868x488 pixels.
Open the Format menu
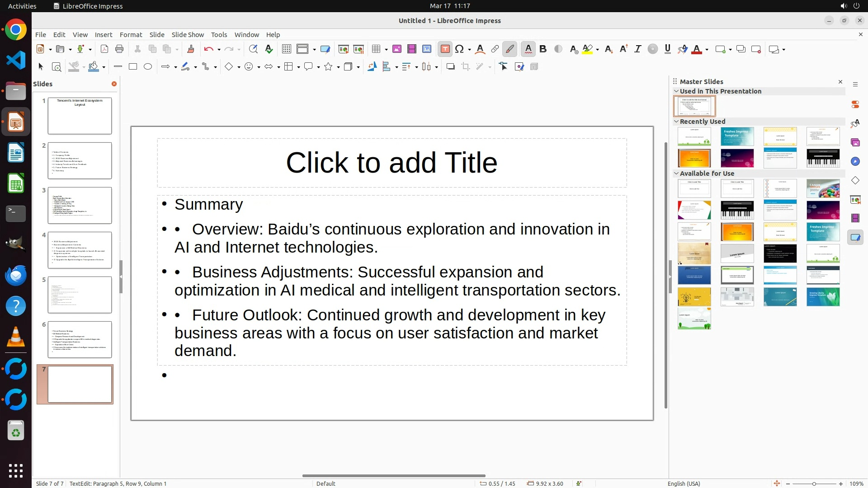pyautogui.click(x=131, y=35)
